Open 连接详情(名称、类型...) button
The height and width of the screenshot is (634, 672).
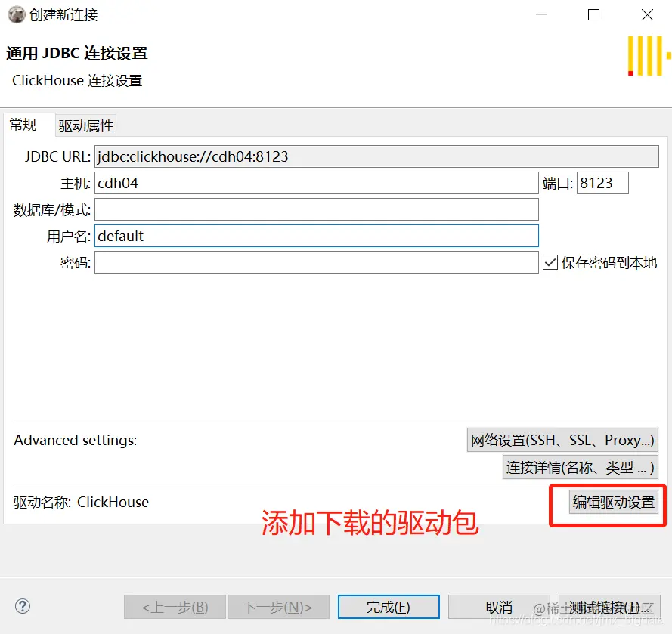[581, 467]
